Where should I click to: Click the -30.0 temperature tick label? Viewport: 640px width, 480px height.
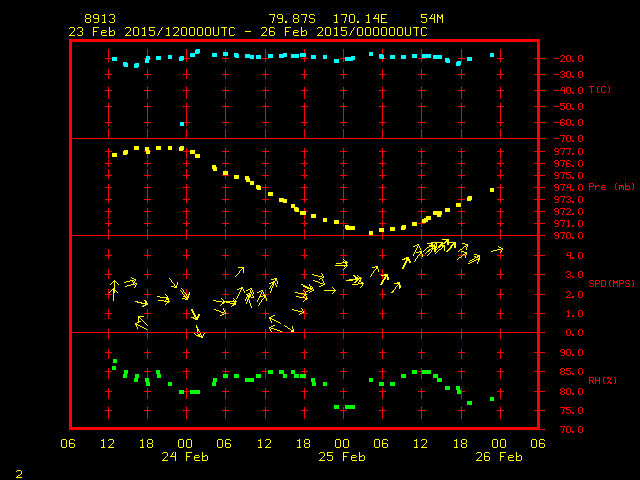569,75
